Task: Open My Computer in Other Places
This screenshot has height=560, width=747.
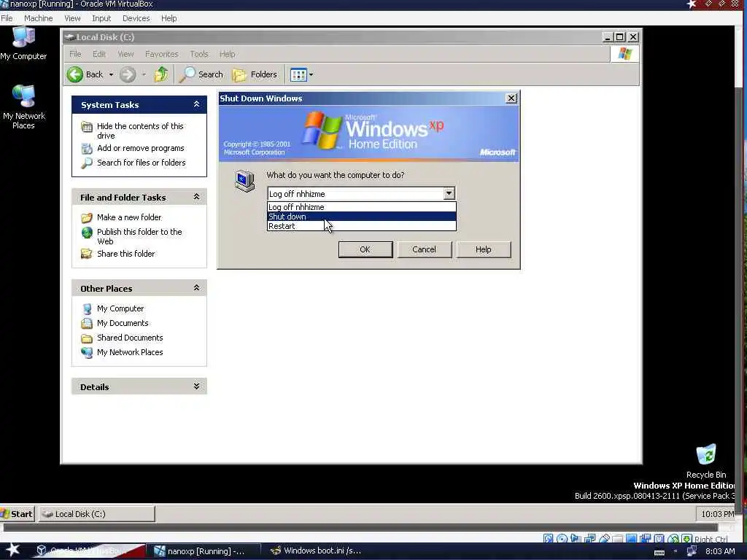Action: (120, 308)
